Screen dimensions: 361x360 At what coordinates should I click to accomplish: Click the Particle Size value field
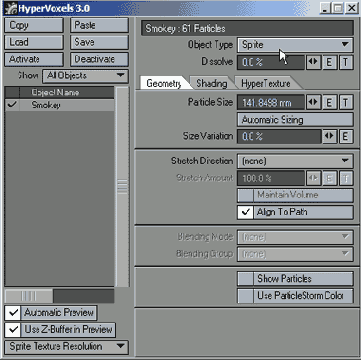tap(271, 102)
